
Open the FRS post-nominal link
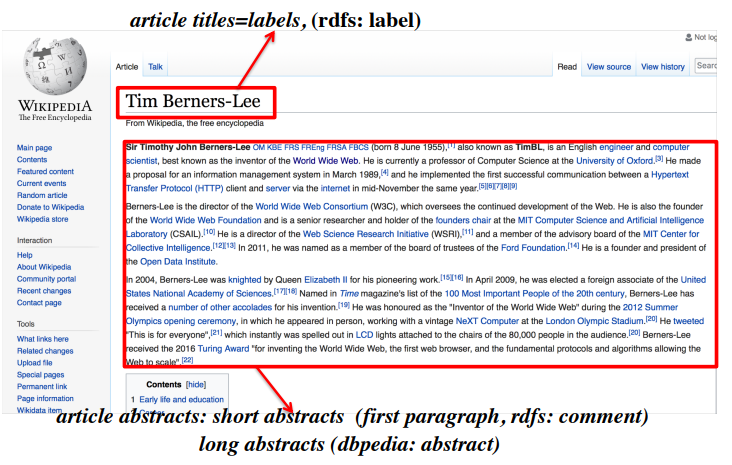pos(291,148)
